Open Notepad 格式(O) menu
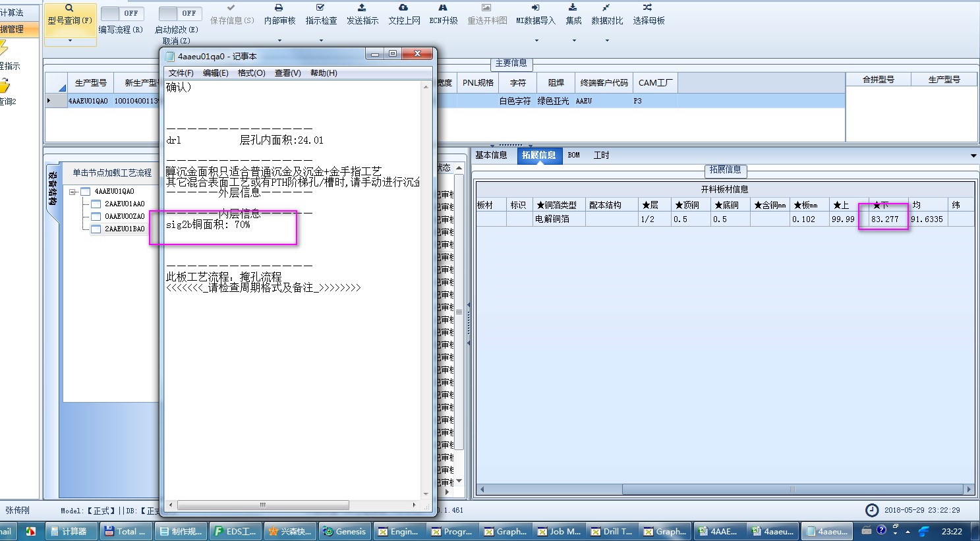The image size is (980, 541). pyautogui.click(x=251, y=73)
